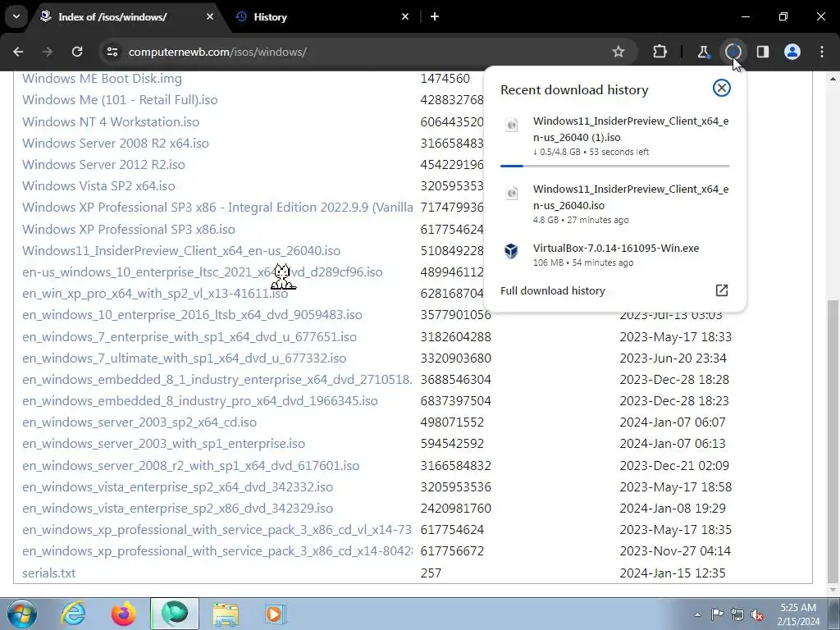Image resolution: width=840 pixels, height=630 pixels.
Task: Download en_windows_10_enterprise_2016_ltsb iso
Action: coord(192,315)
